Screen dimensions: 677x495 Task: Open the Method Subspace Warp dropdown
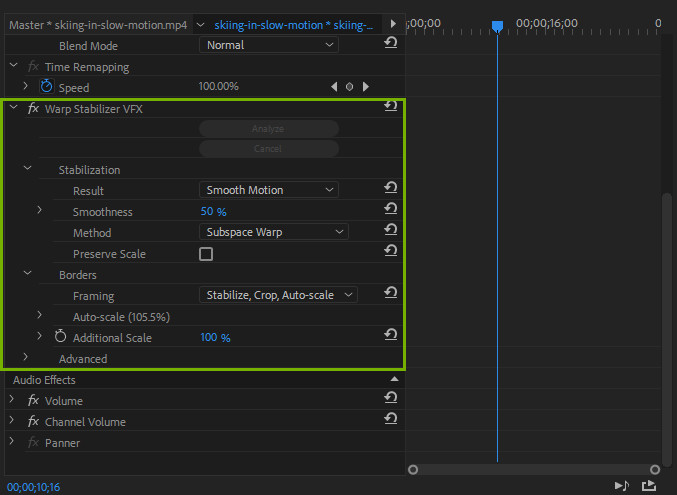274,232
